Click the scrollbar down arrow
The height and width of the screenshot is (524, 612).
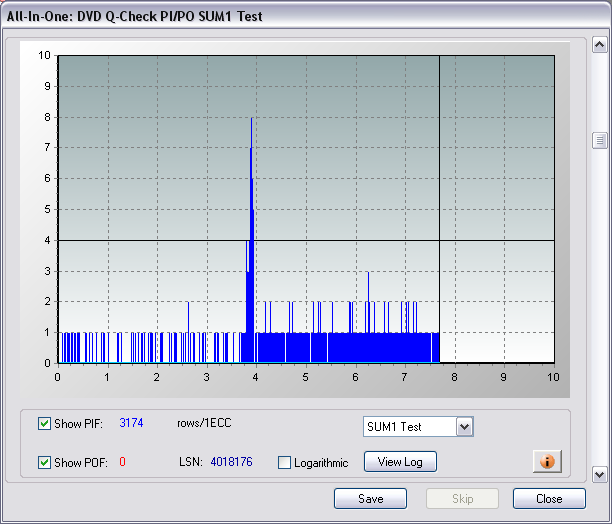(600, 474)
